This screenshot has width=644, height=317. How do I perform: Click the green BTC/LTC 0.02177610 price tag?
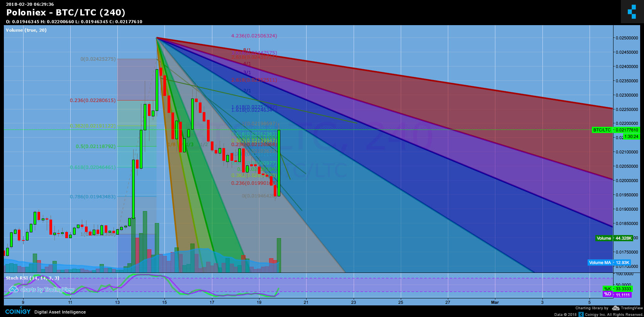[x=616, y=130]
